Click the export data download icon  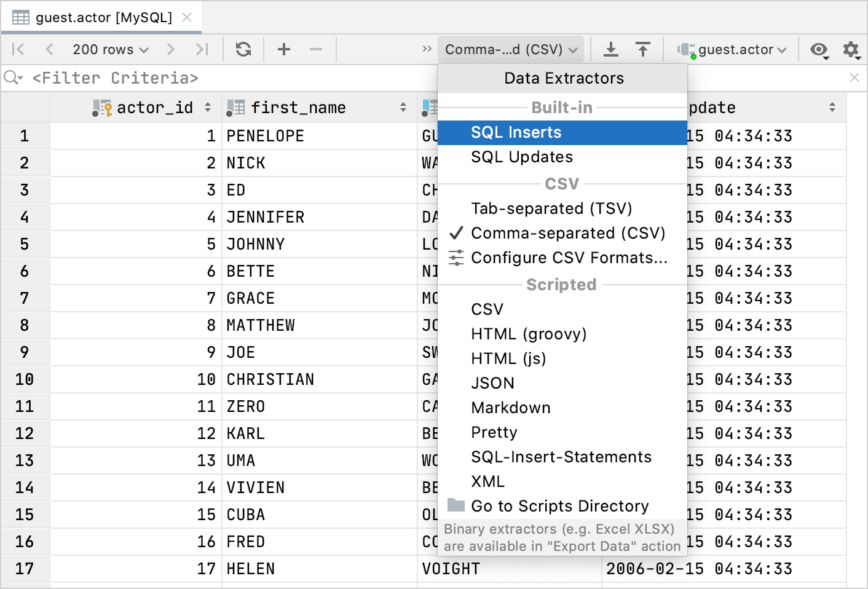coord(611,49)
